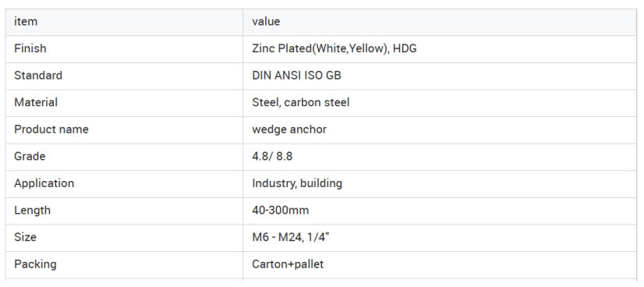Click the Industry, building value
Viewport: 644px width, 287px height.
(x=297, y=183)
